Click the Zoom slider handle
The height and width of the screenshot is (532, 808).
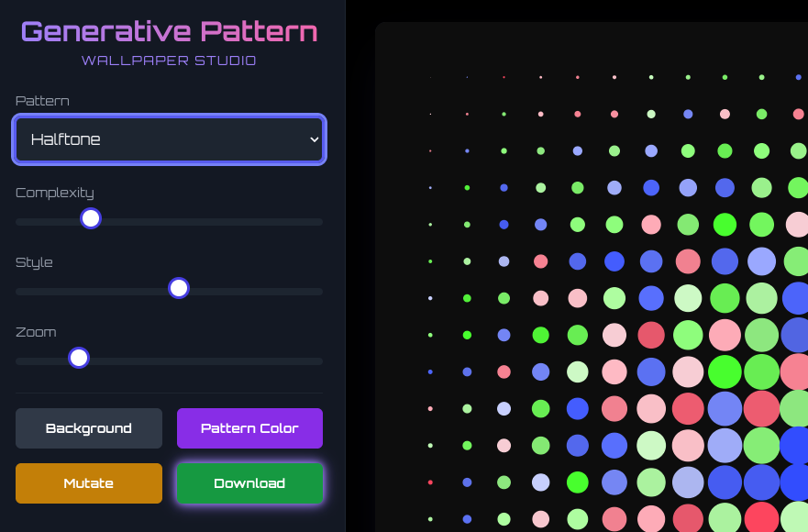(x=79, y=357)
